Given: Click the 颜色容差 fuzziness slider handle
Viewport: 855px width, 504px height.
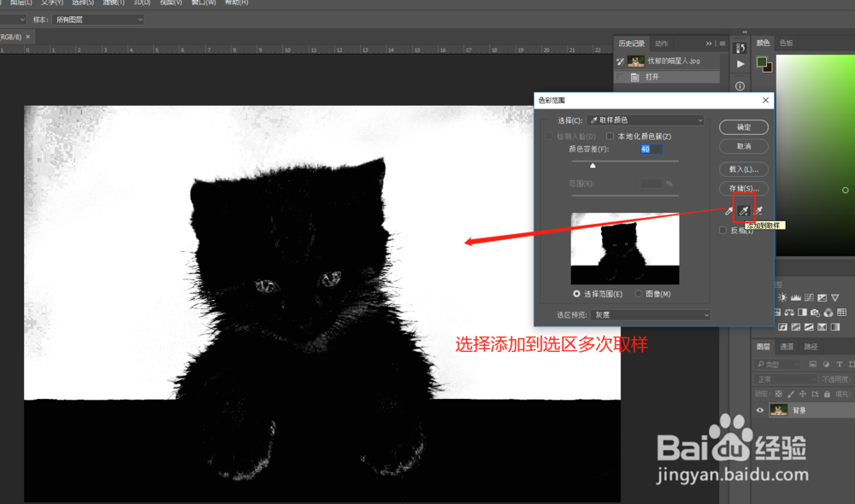Looking at the screenshot, I should 593,166.
